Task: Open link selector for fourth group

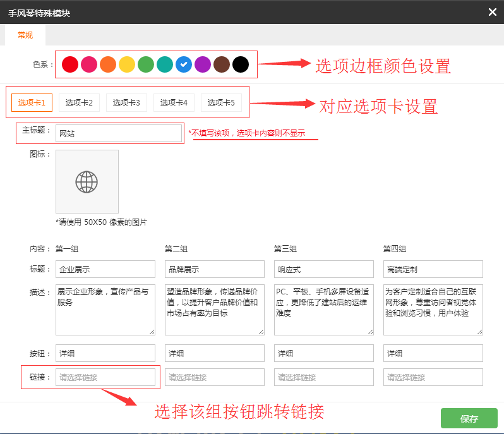Action: 433,377
